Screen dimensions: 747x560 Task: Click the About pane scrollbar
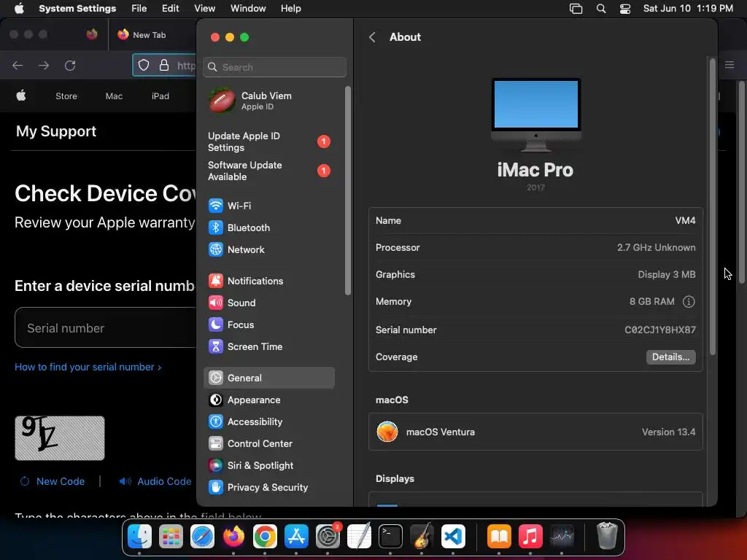pyautogui.click(x=713, y=206)
